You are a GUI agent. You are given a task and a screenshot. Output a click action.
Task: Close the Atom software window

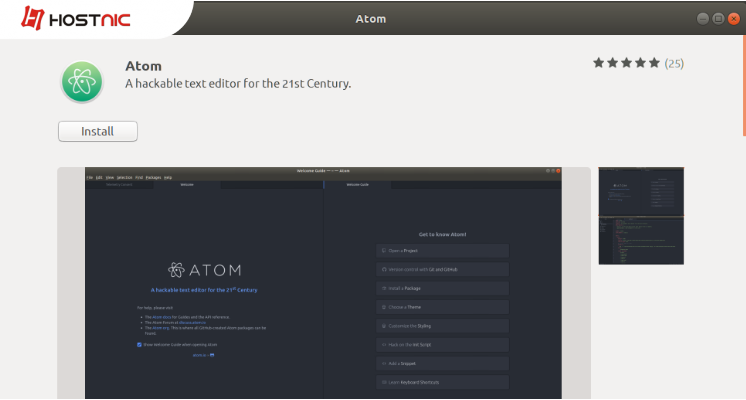point(734,19)
